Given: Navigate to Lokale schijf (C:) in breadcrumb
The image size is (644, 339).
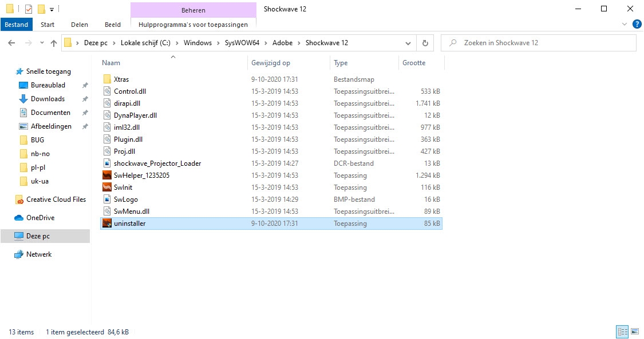Looking at the screenshot, I should (x=145, y=43).
